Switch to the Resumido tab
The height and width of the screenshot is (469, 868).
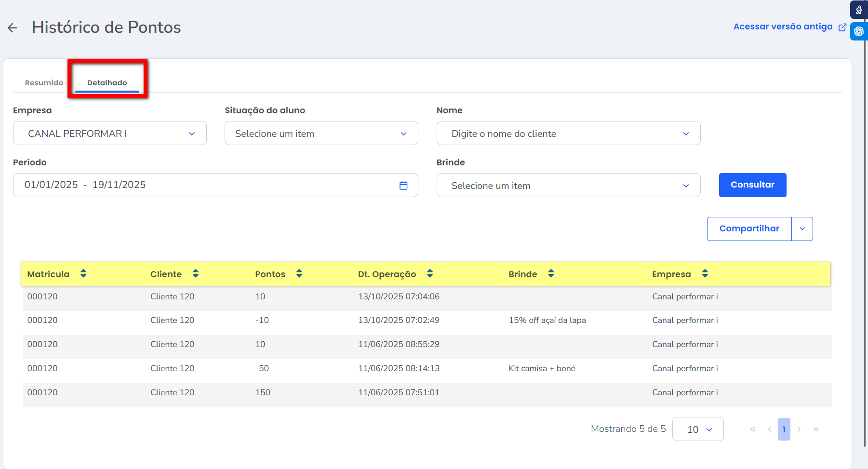point(44,83)
